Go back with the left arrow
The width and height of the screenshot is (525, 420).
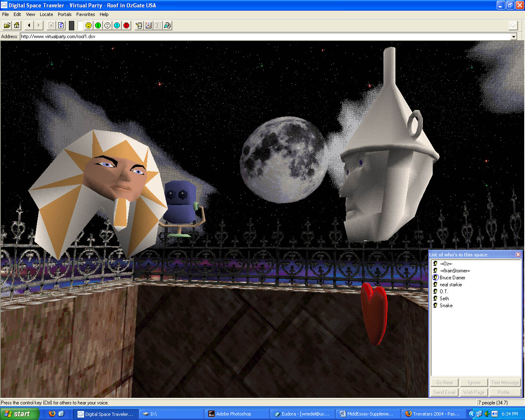29,25
